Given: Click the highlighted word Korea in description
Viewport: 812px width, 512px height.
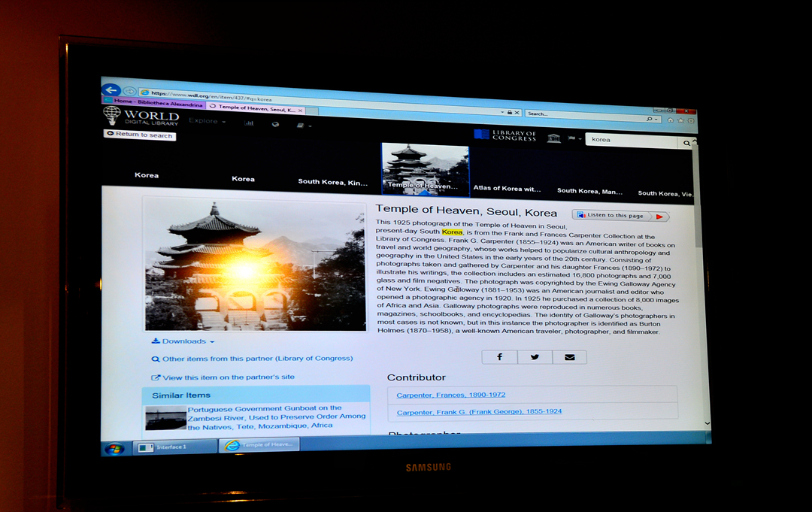Looking at the screenshot, I should point(452,232).
